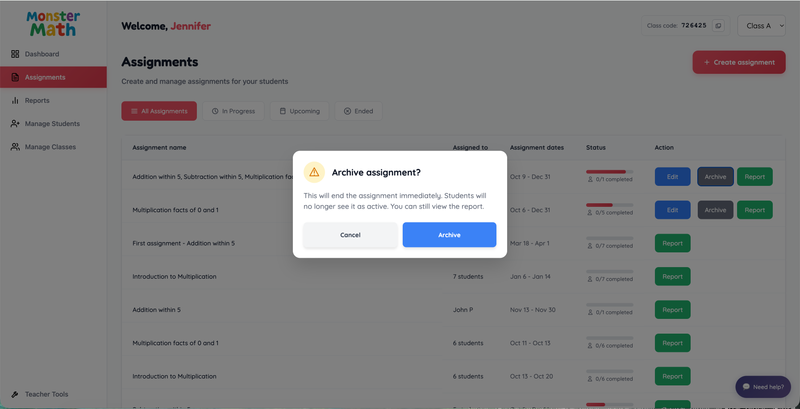800x409 pixels.
Task: Click progress bar of Oct 9 - Dec 31 assignment
Action: pos(610,172)
